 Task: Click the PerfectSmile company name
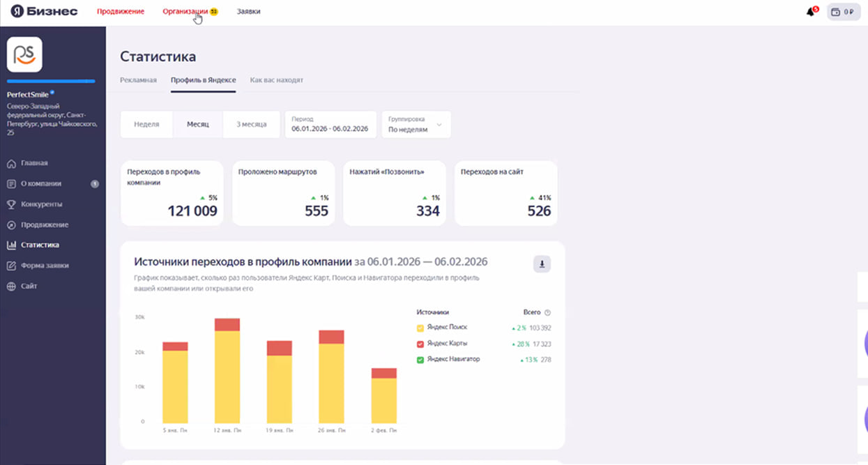(28, 95)
